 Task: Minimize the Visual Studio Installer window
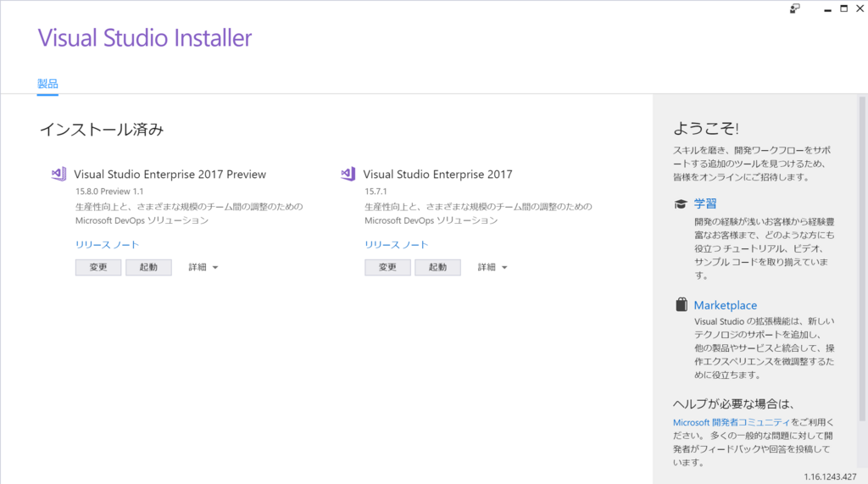click(827, 8)
